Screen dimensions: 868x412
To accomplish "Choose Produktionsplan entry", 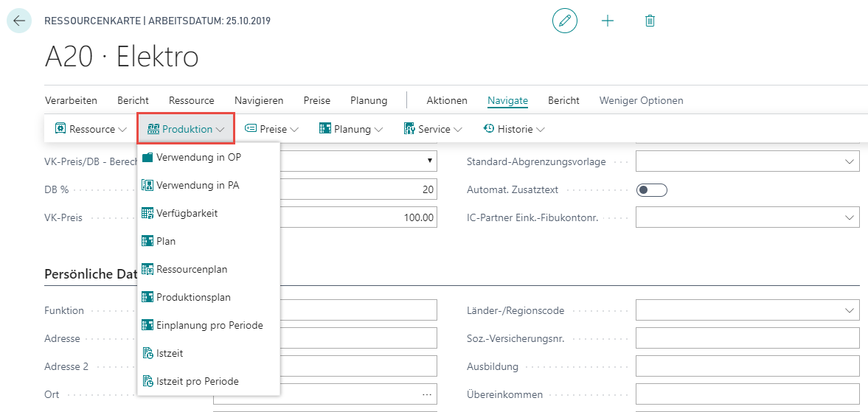I will click(209, 297).
